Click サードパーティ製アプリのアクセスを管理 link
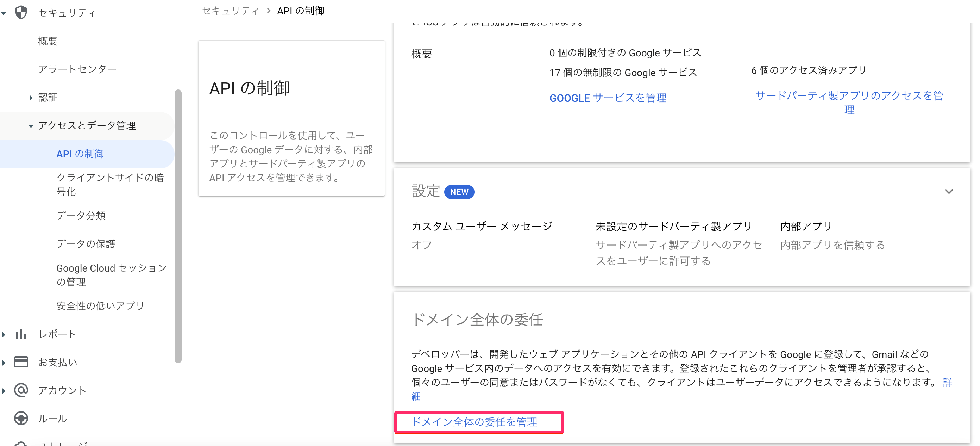980x446 pixels. tap(849, 103)
